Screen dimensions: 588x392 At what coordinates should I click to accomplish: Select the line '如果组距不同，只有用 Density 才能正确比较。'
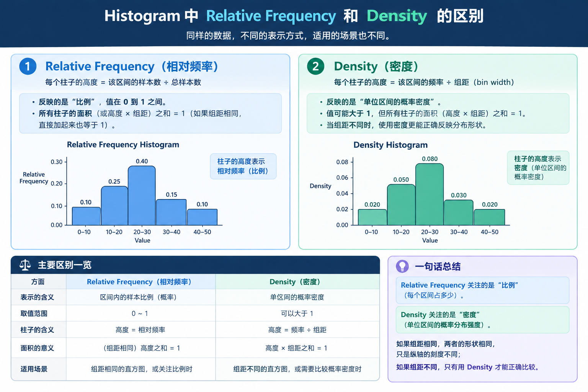469,367
